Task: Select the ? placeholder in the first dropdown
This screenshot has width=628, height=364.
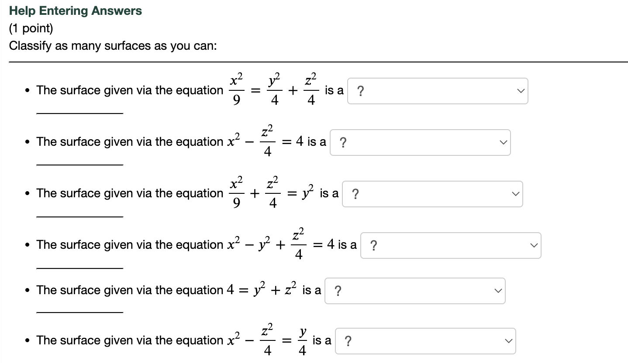Action: point(360,91)
